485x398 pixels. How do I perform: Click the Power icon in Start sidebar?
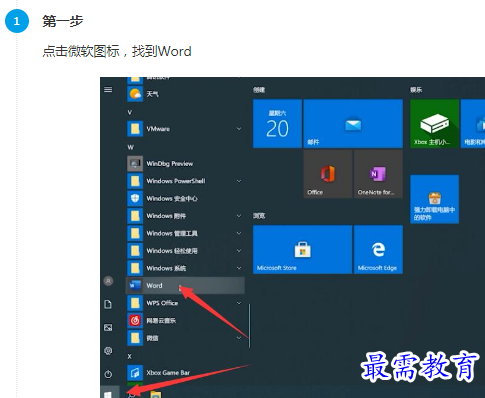point(108,374)
